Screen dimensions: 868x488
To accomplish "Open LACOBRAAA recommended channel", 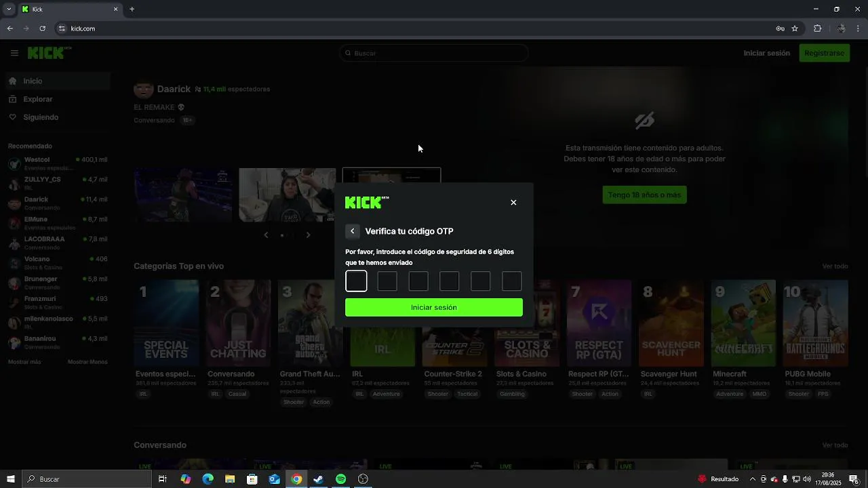I will coord(58,243).
